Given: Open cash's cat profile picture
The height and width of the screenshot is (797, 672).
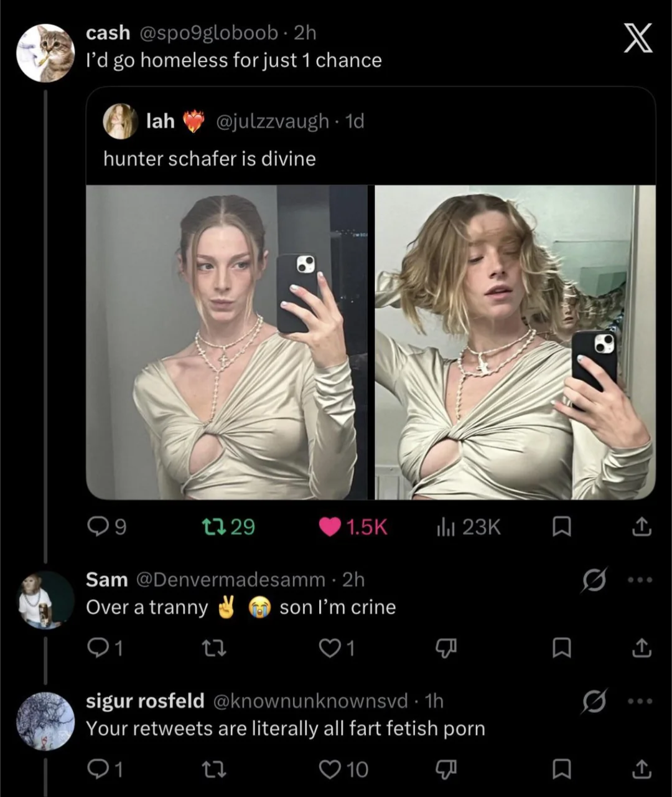Looking at the screenshot, I should [45, 54].
